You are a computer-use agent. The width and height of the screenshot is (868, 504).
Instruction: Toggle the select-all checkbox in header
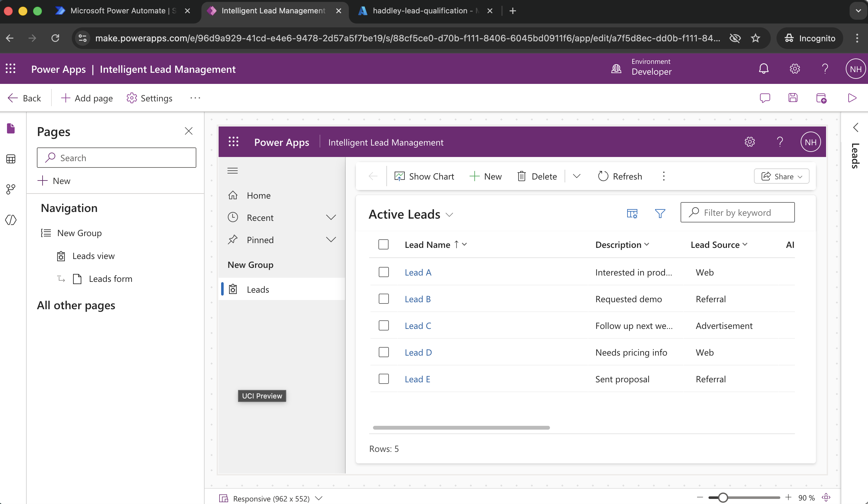point(383,244)
